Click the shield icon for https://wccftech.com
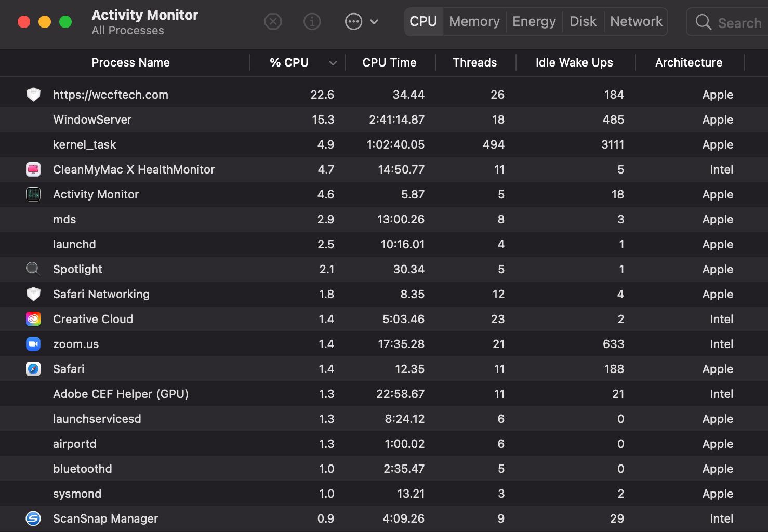This screenshot has width=768, height=532. point(33,95)
